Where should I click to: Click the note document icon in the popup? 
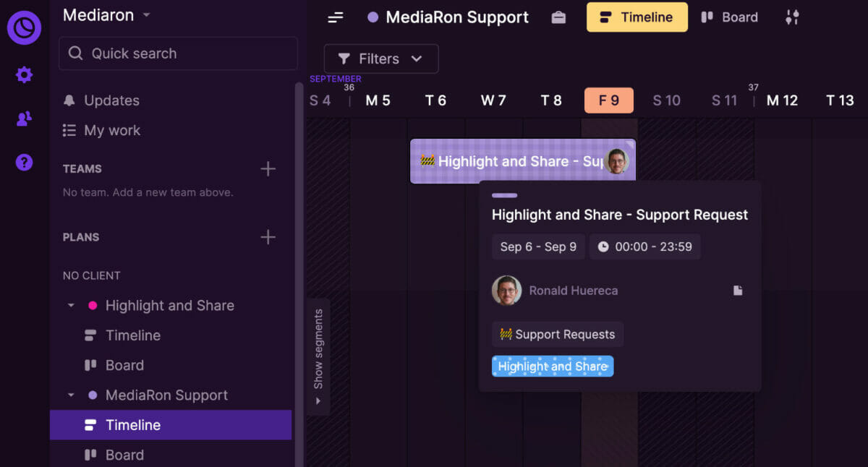tap(738, 291)
